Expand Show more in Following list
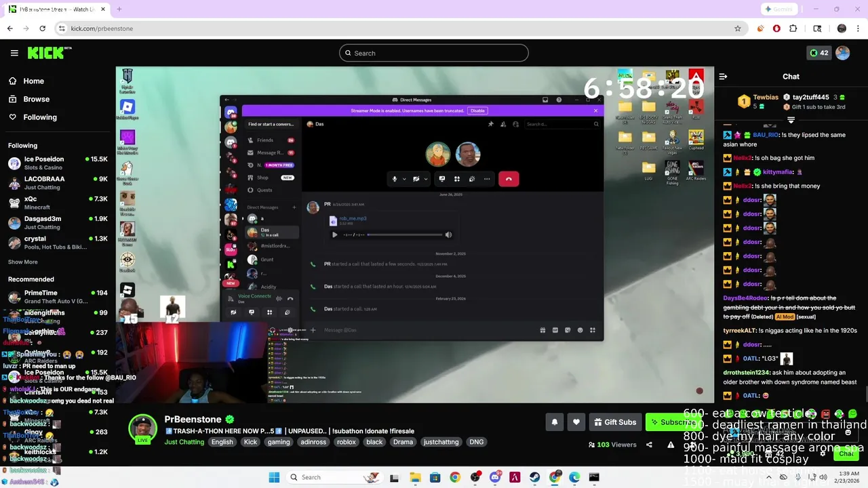This screenshot has width=868, height=488. pyautogui.click(x=23, y=262)
